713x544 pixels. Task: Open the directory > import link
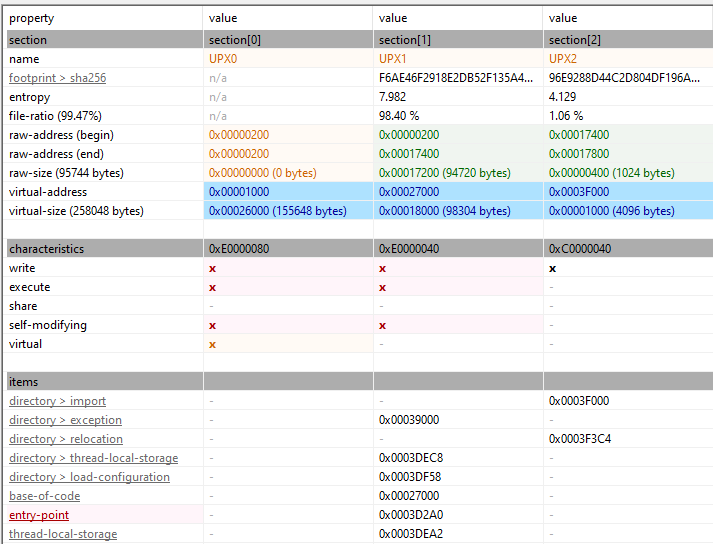(57, 401)
